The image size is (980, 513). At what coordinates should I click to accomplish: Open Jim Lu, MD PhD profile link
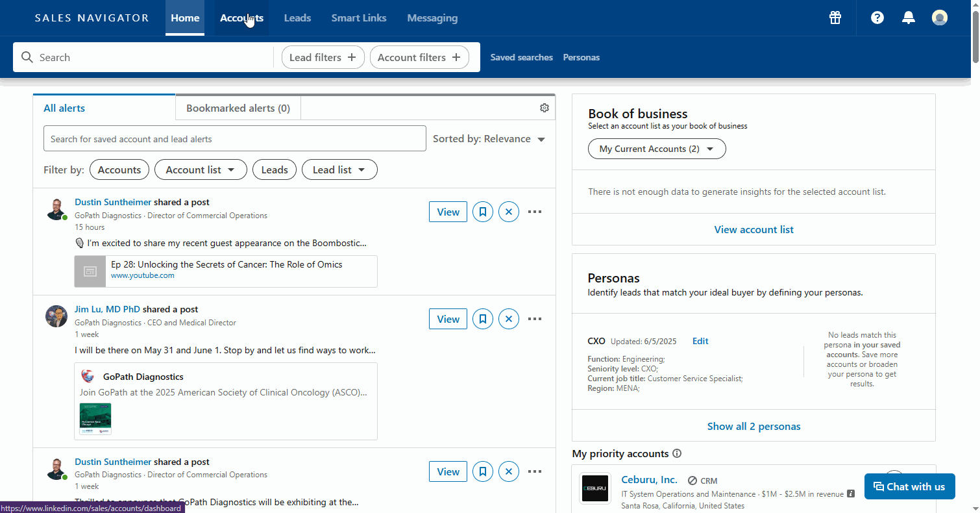(x=107, y=309)
